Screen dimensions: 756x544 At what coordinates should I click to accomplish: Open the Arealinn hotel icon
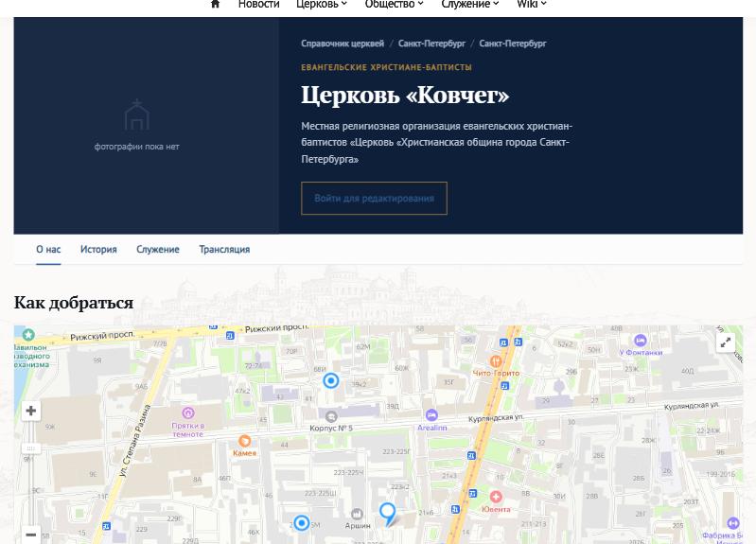(431, 414)
